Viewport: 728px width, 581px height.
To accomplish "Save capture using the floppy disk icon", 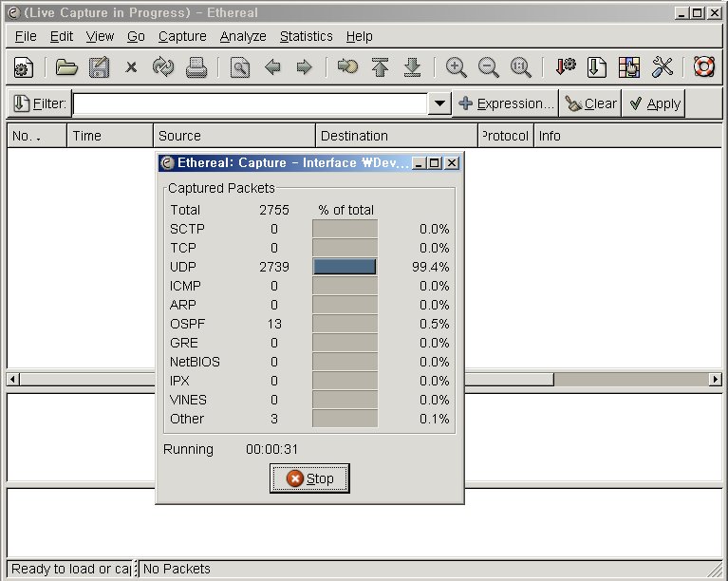I will tap(99, 67).
